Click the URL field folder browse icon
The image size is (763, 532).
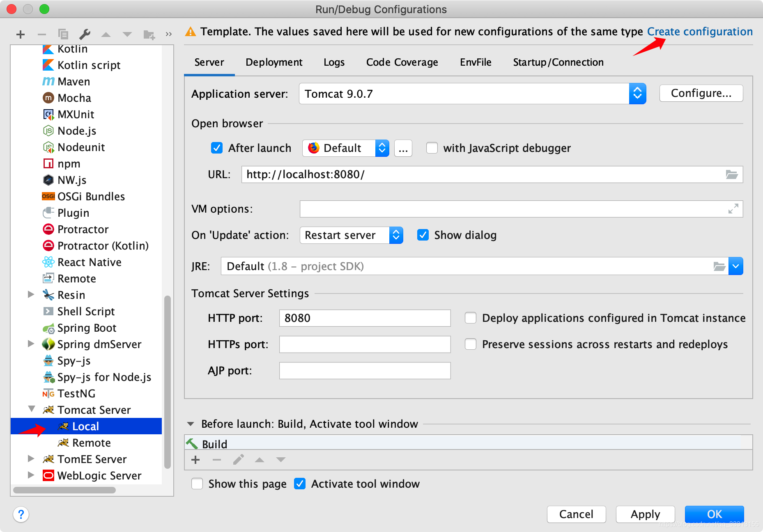(732, 174)
